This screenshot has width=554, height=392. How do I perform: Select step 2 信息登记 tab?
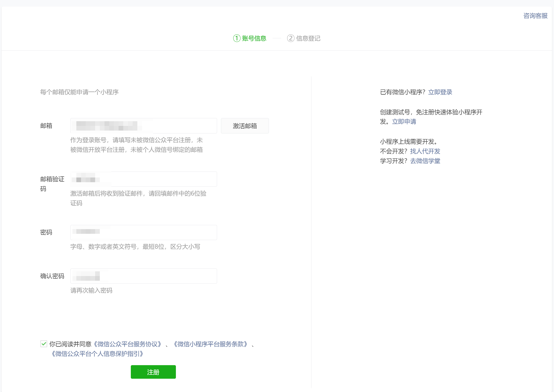308,38
